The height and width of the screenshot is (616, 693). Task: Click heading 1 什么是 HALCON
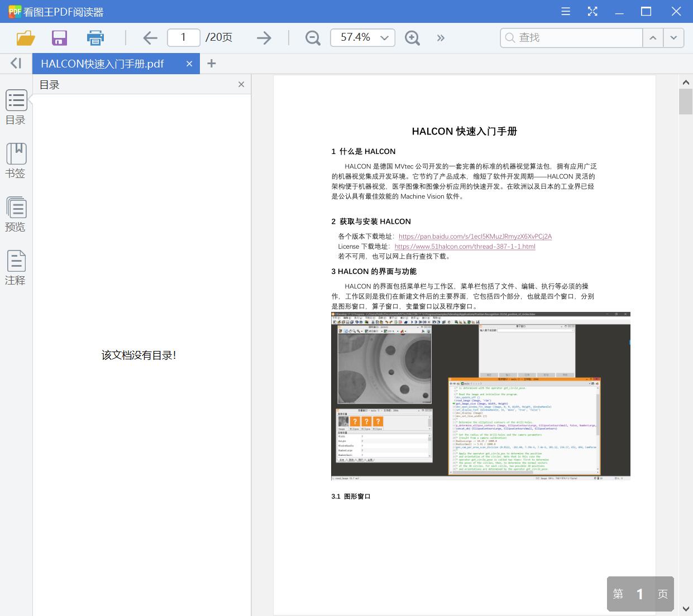click(364, 151)
